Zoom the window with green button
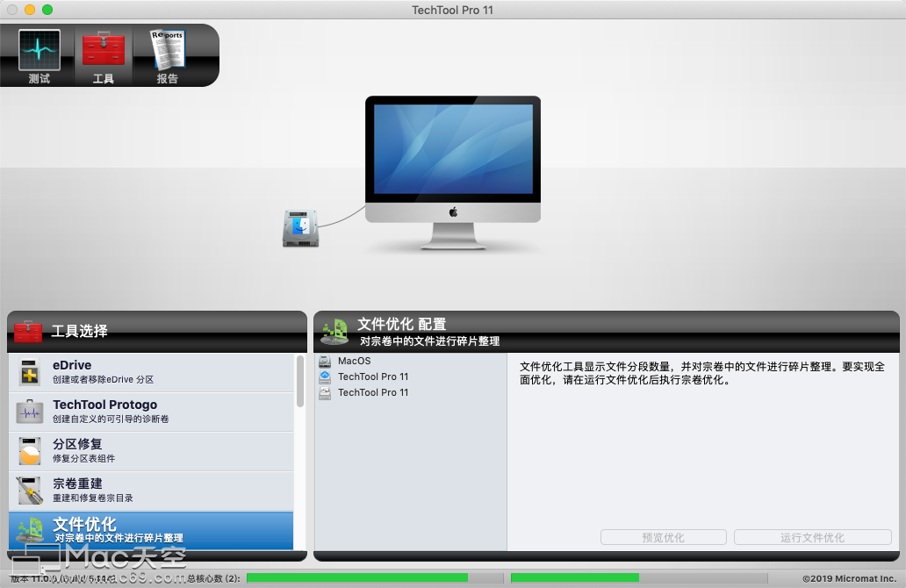Viewport: 906px width, 588px height. 47,10
